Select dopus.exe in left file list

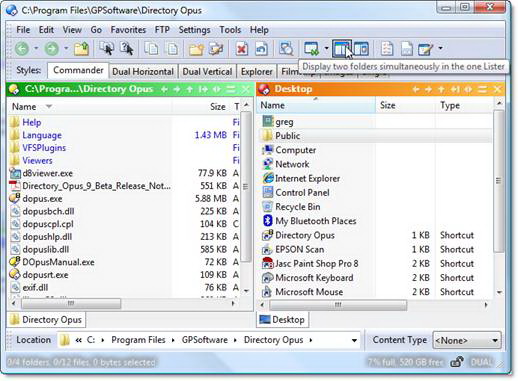tap(42, 199)
